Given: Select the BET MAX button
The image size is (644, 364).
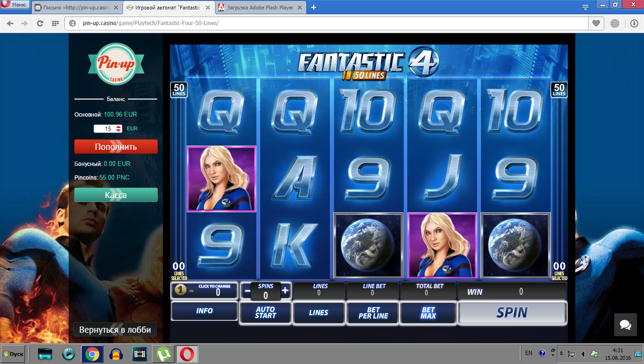Looking at the screenshot, I should (428, 312).
